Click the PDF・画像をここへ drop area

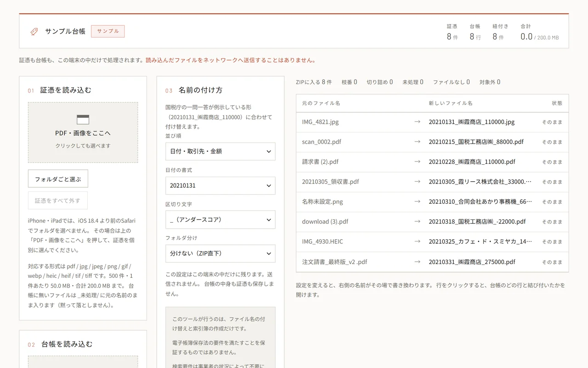coord(83,132)
